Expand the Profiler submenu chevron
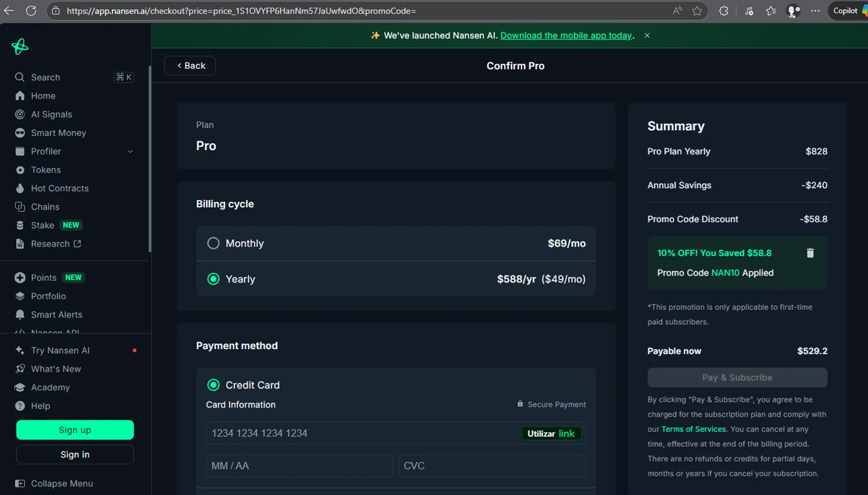The image size is (868, 495). point(130,152)
